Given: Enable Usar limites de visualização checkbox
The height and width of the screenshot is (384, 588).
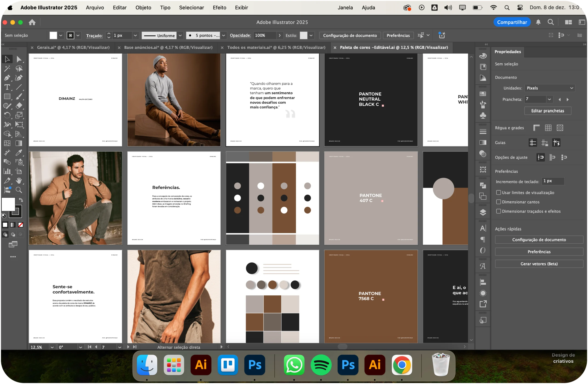Looking at the screenshot, I should tap(499, 193).
